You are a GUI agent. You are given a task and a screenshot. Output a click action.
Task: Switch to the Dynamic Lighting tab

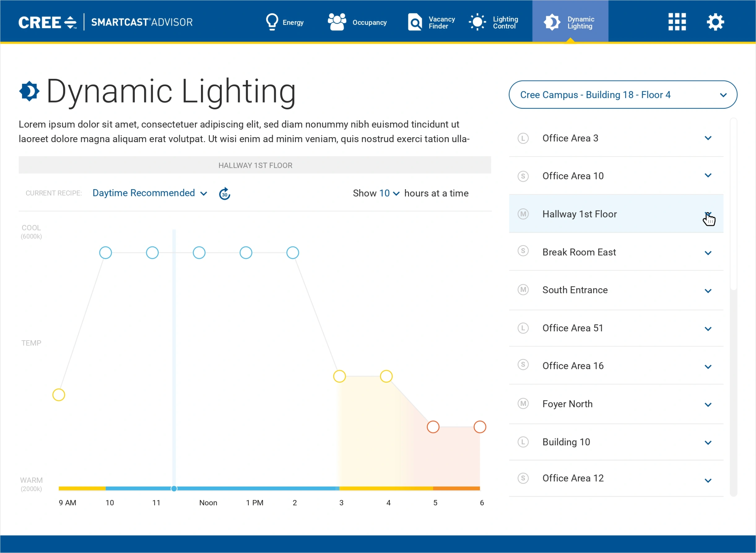[x=570, y=22]
